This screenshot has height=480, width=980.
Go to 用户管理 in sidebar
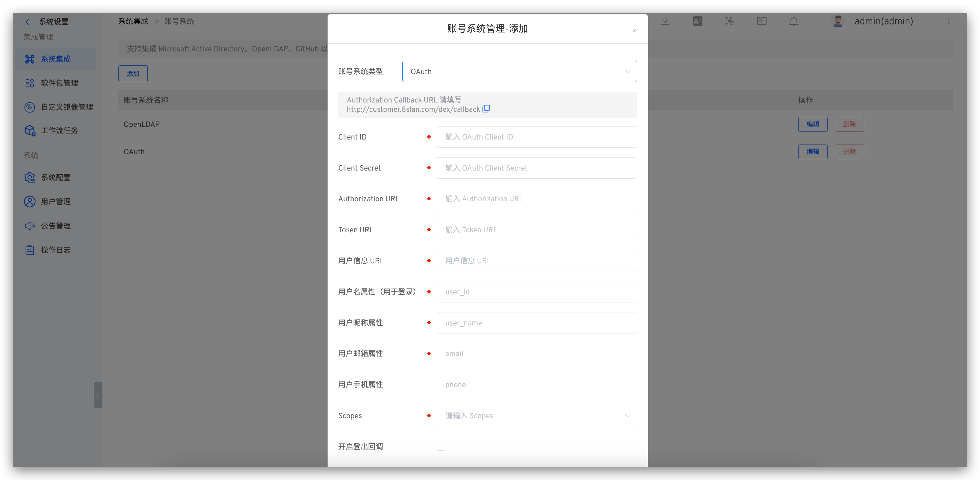[56, 202]
